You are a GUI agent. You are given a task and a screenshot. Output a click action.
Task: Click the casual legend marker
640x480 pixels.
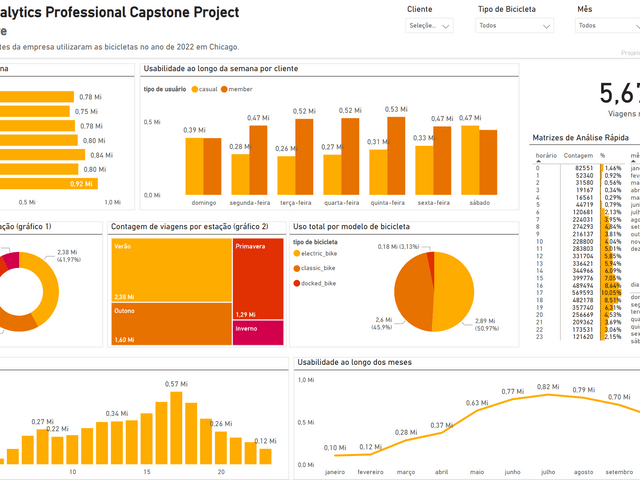point(195,89)
